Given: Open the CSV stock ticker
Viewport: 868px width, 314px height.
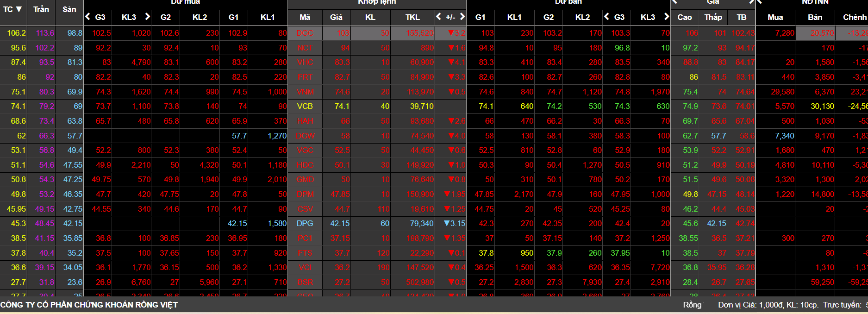Looking at the screenshot, I should tap(305, 209).
